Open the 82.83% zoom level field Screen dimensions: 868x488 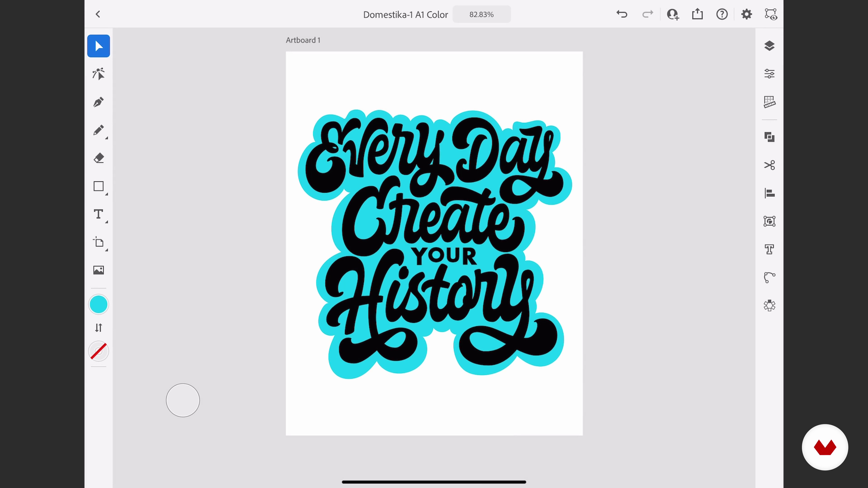(x=481, y=14)
